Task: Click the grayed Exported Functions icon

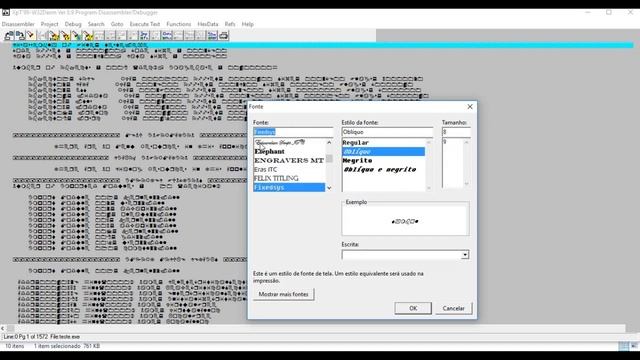Action: (x=155, y=36)
